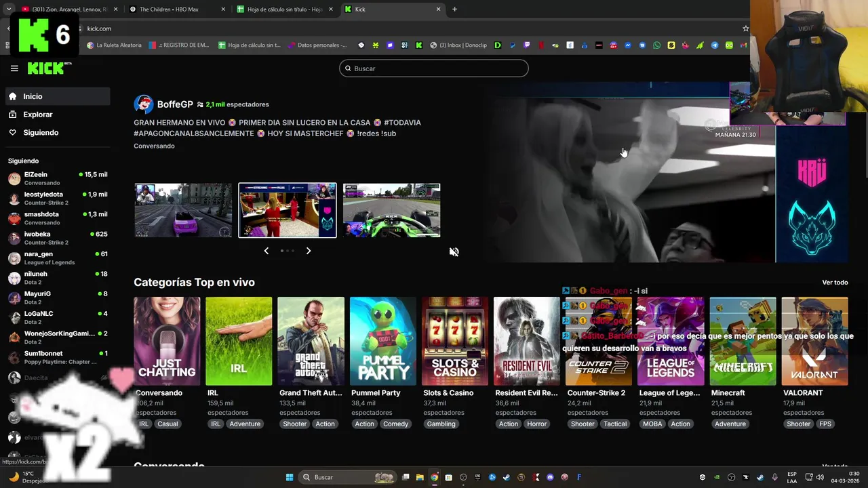Close the Kick browser tab

pos(438,9)
